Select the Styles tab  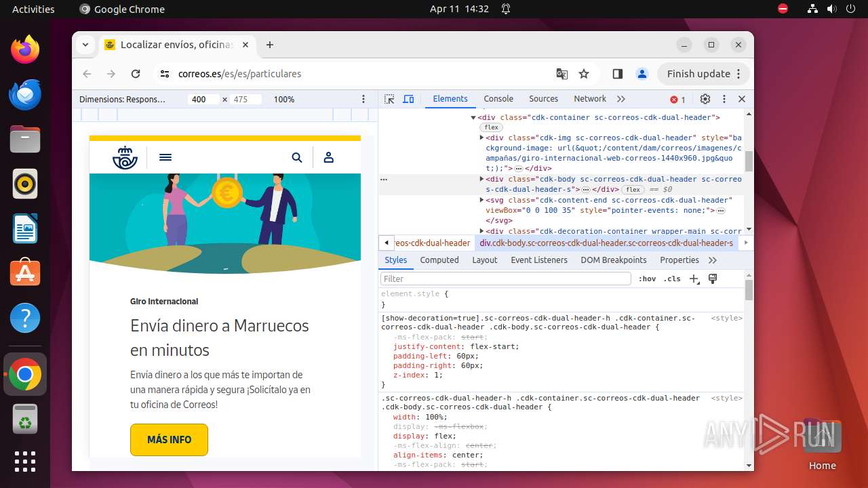[396, 260]
